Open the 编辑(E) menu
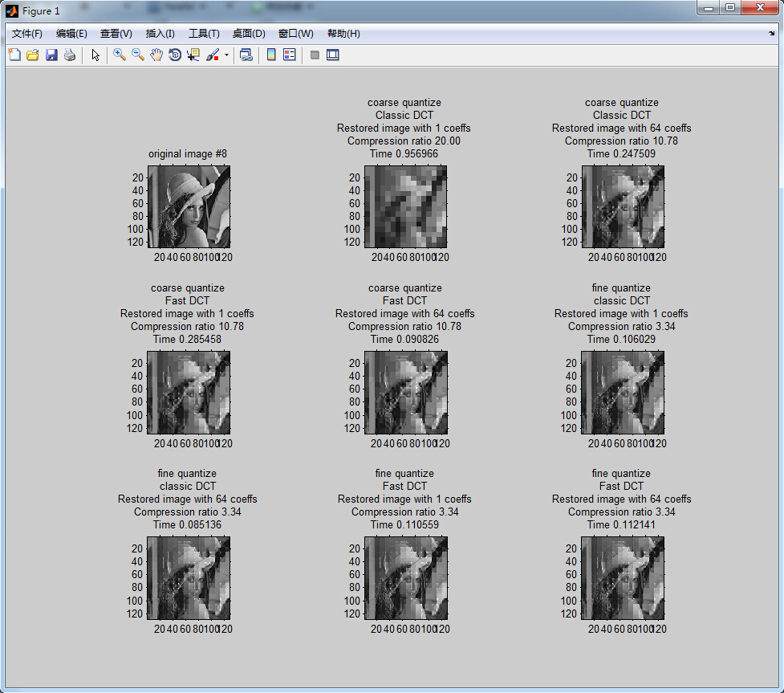 click(71, 34)
